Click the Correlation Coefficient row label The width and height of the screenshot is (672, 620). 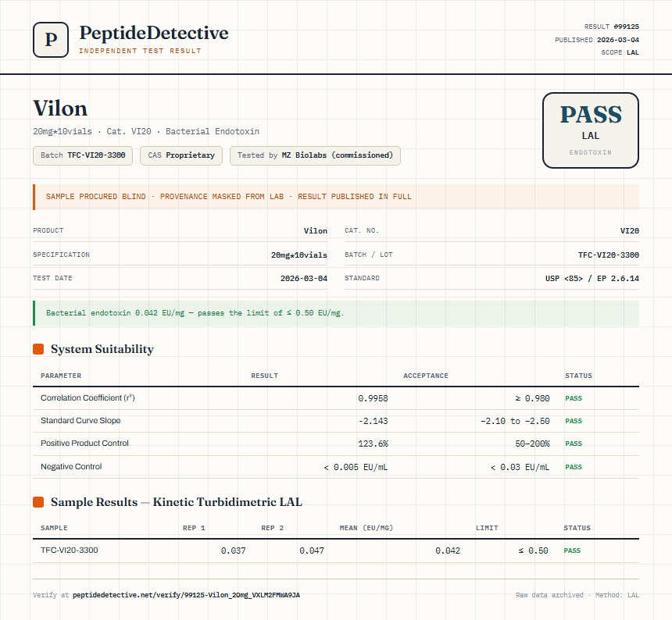88,397
